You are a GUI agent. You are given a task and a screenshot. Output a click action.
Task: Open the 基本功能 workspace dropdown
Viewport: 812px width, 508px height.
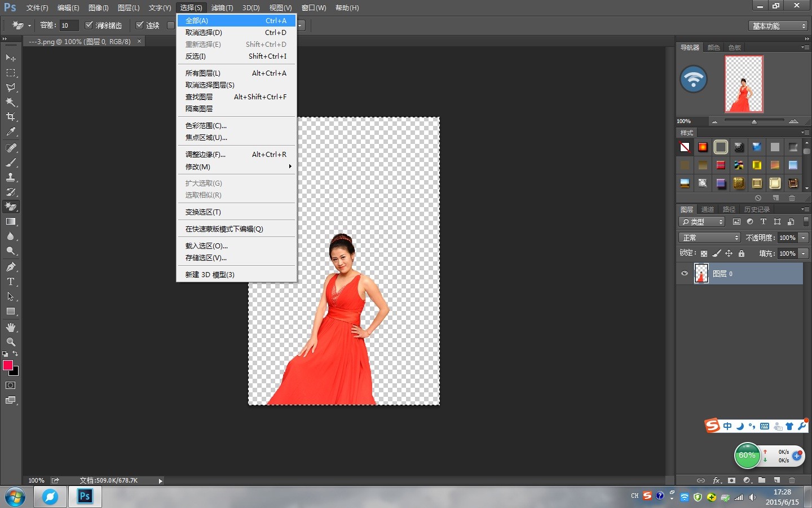779,26
